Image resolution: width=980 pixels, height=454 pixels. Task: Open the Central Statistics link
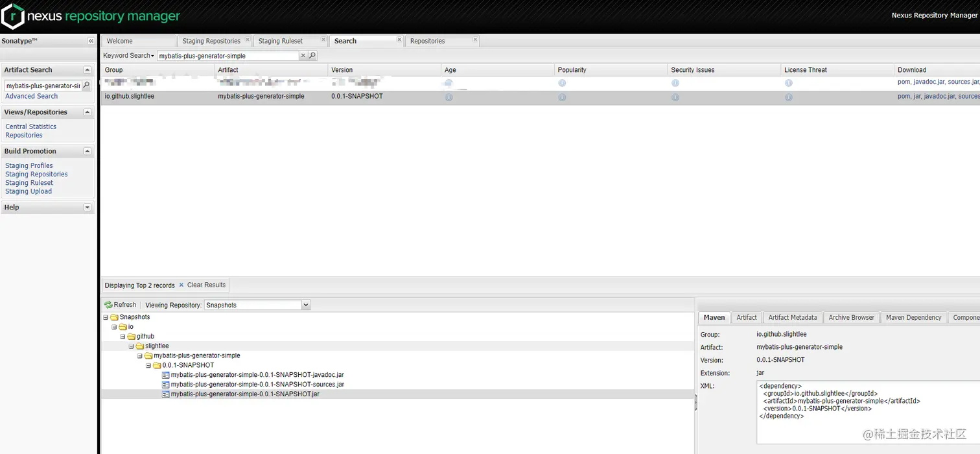pos(31,126)
